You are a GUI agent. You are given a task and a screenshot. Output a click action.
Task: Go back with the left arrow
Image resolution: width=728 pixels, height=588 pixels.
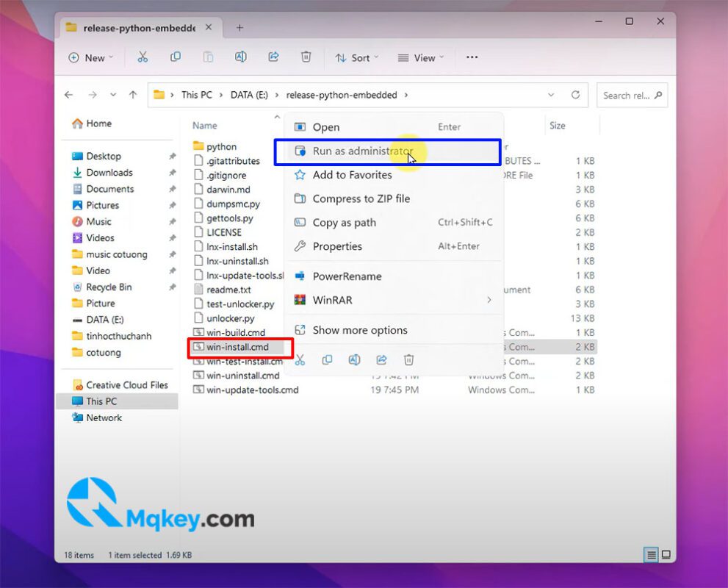click(x=69, y=95)
